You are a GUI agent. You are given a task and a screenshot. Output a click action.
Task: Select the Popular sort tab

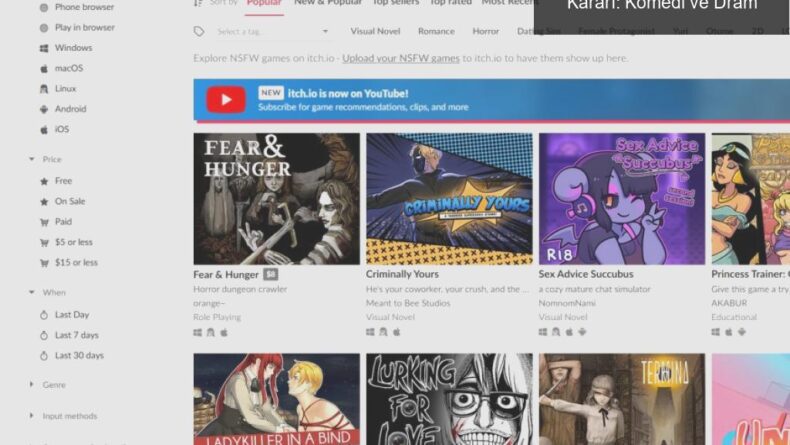(264, 3)
